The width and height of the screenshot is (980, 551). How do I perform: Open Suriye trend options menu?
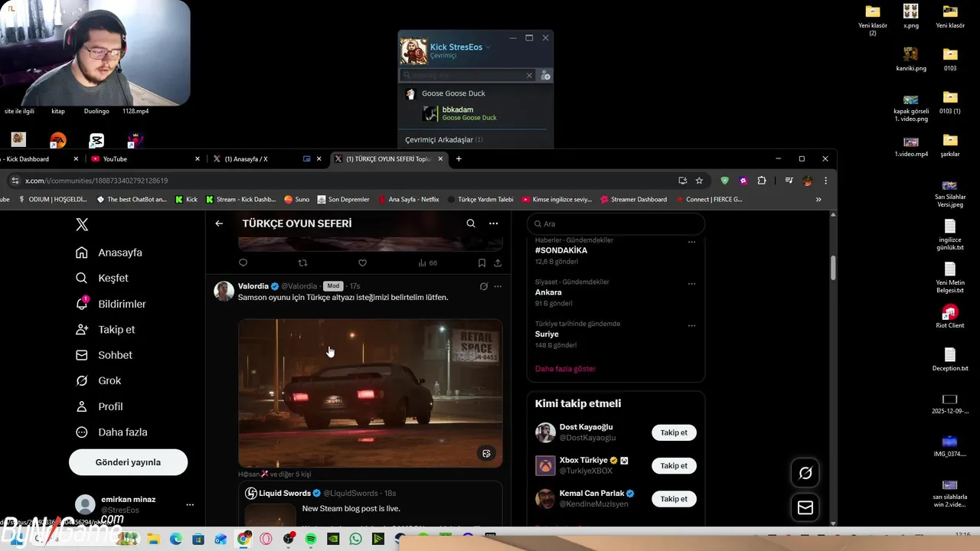pos(691,325)
